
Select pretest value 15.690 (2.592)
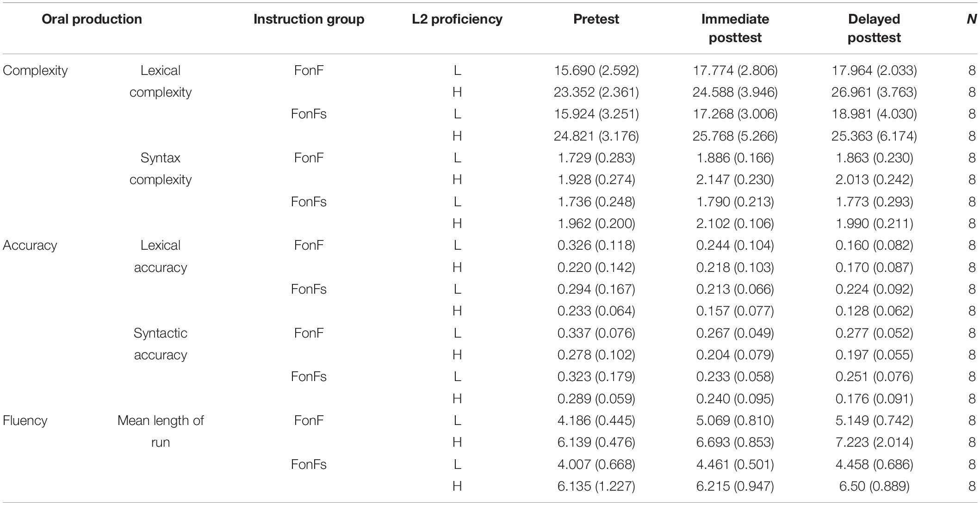596,70
